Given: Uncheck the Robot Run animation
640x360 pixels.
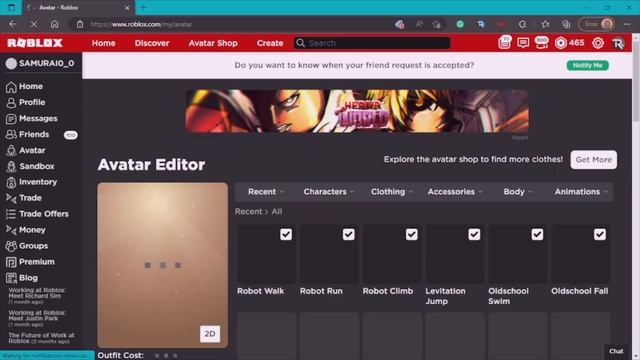Looking at the screenshot, I should tap(349, 234).
